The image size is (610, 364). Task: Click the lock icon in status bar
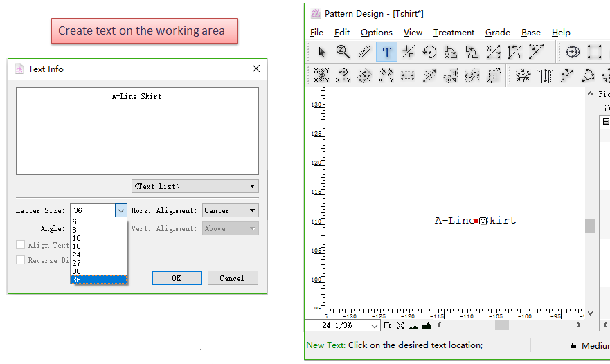coord(573,345)
